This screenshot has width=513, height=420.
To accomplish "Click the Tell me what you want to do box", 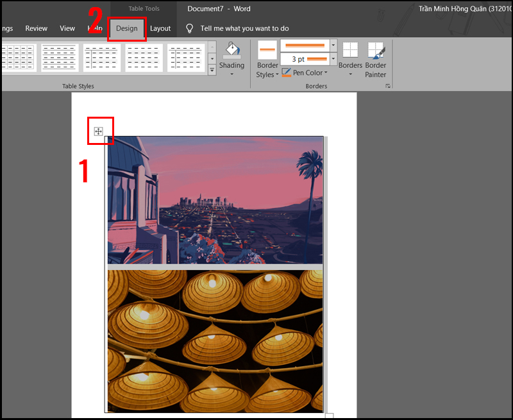I will [244, 28].
